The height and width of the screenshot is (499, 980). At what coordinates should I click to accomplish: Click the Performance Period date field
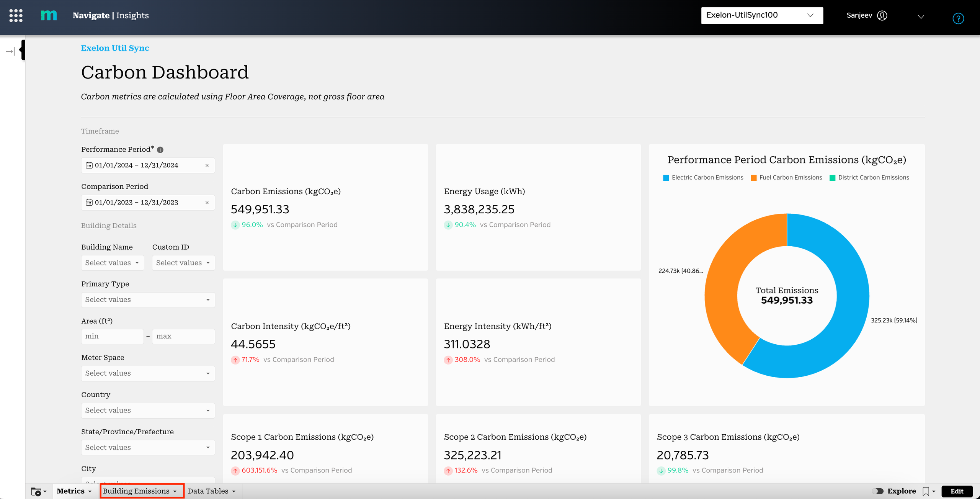[x=148, y=165]
